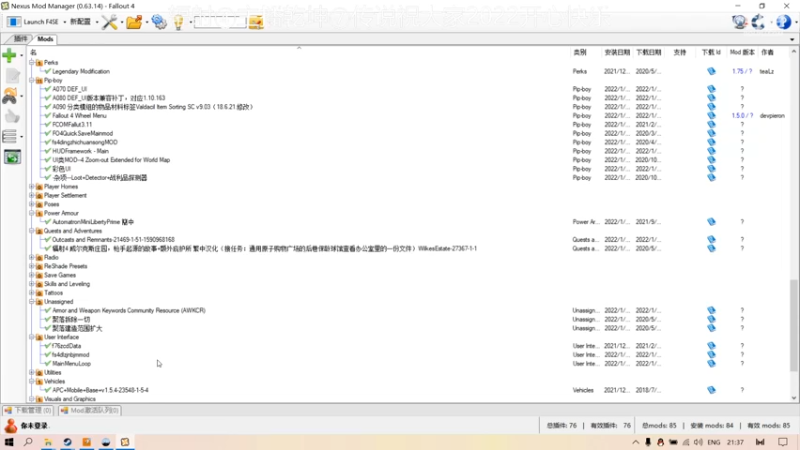Click the lightbulb tips icon
The image size is (800, 450).
pos(179,22)
